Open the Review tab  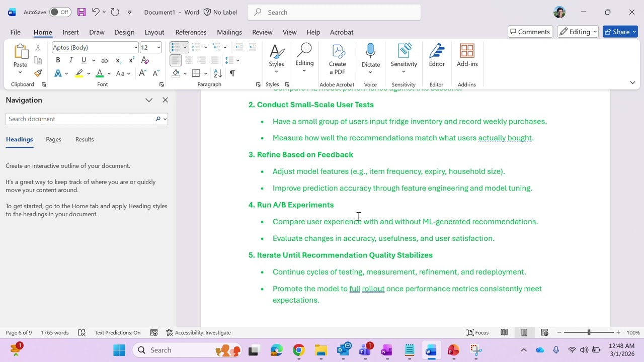click(x=262, y=32)
